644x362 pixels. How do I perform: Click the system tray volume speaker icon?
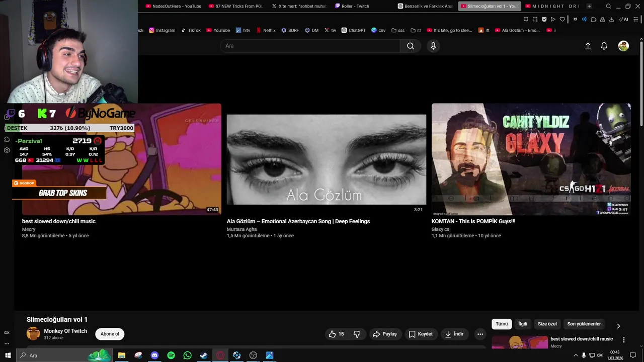point(600,355)
